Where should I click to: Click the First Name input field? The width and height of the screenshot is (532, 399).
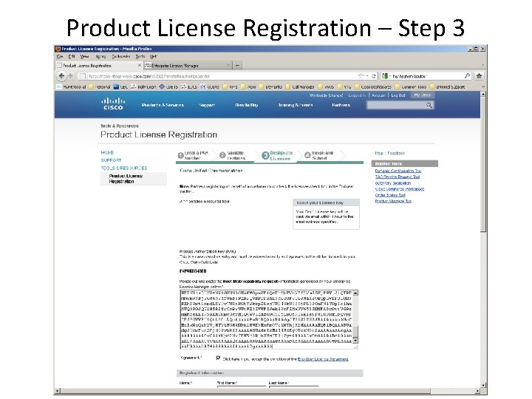pyautogui.click(x=241, y=386)
